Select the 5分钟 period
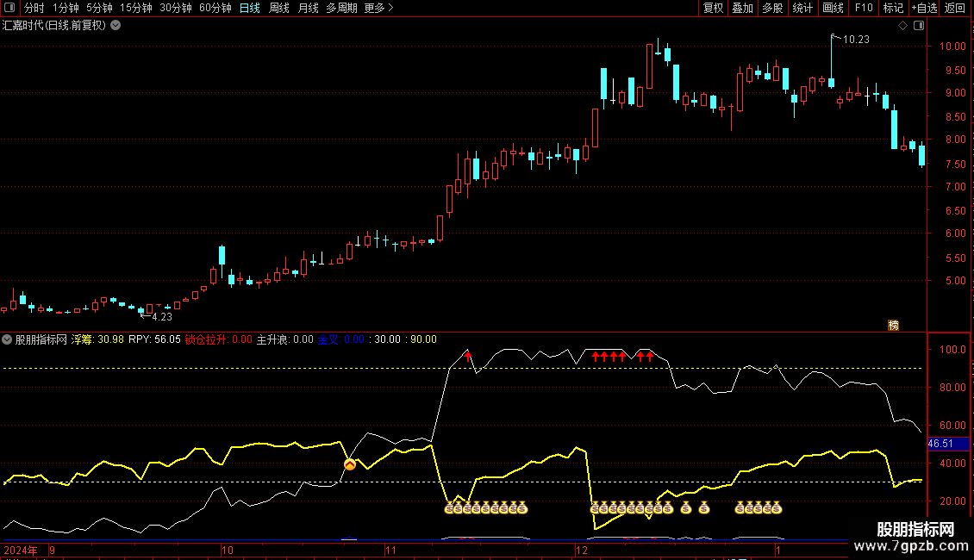Viewport: 974px width, 560px height. (x=99, y=8)
